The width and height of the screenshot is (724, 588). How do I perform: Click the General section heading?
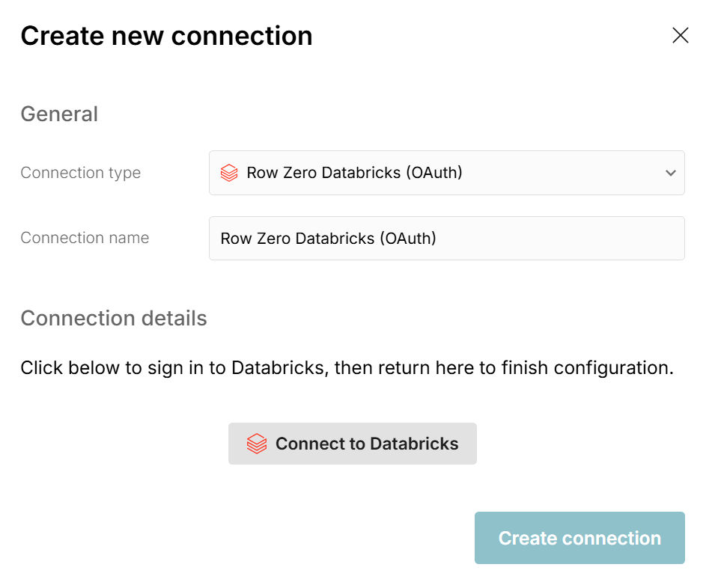click(59, 114)
